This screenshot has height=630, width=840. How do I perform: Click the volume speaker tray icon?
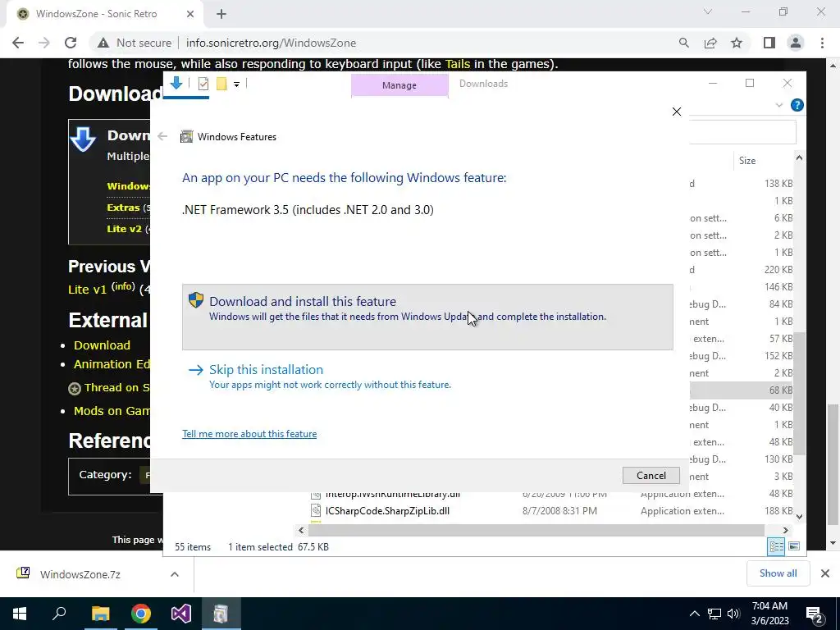click(733, 614)
